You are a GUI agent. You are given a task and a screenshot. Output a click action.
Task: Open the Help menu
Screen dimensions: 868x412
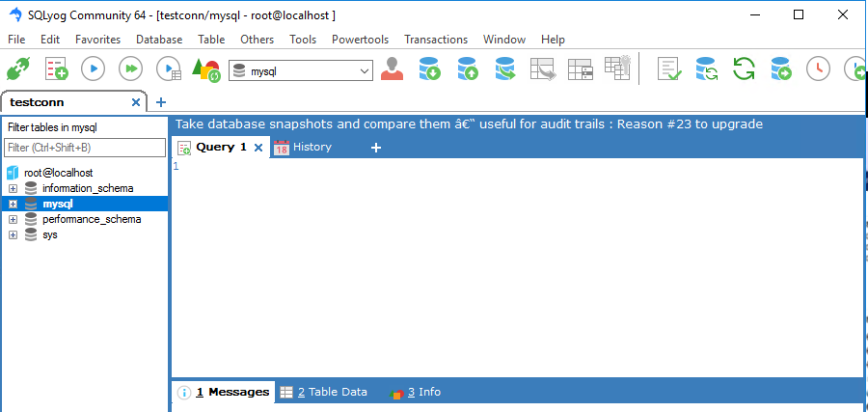point(553,40)
